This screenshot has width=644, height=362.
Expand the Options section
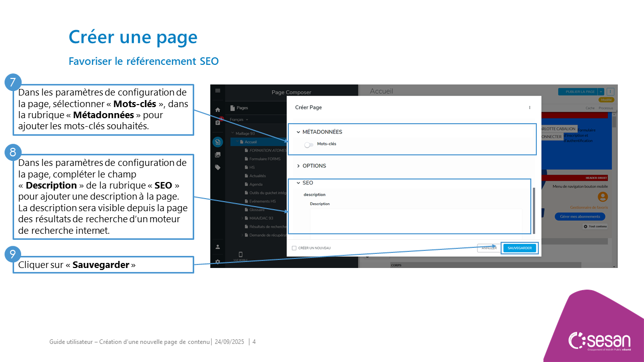(x=298, y=166)
